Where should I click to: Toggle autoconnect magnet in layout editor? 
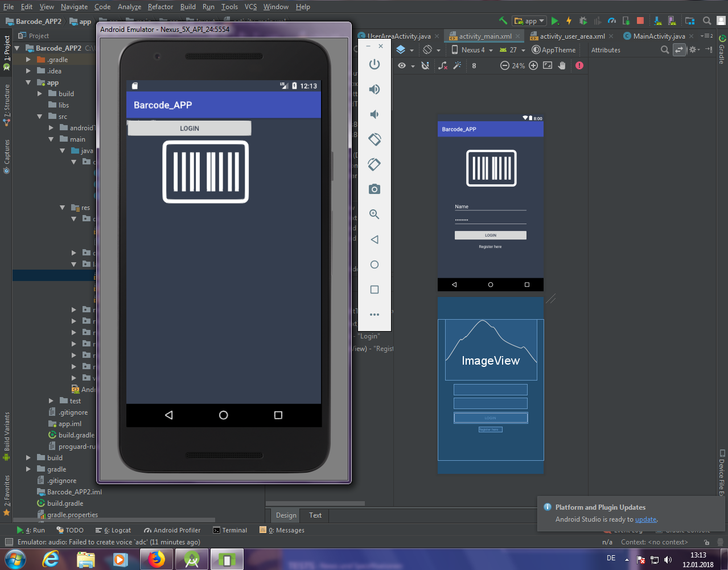tap(425, 65)
